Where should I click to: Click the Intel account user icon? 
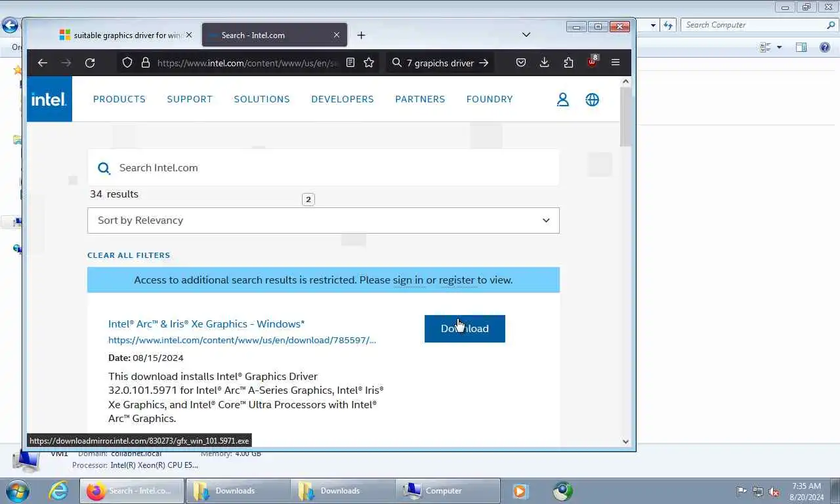click(x=563, y=100)
